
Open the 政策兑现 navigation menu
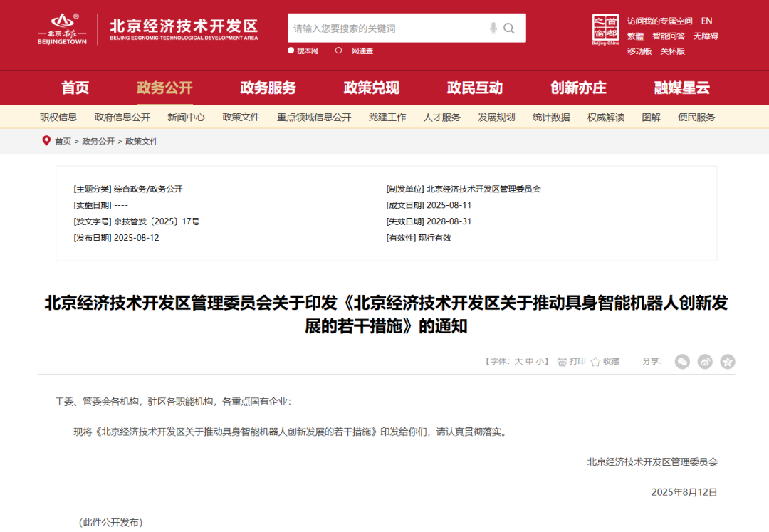370,88
